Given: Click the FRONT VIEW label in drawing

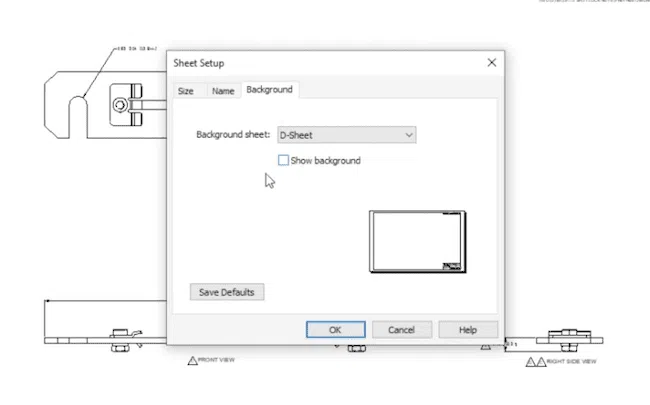Looking at the screenshot, I should coord(216,360).
